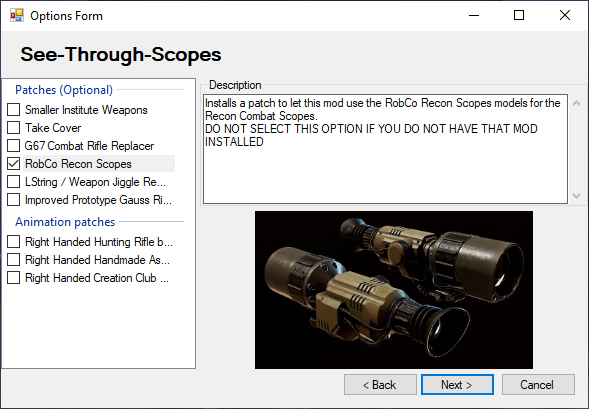Cancel the installer options

coord(538,385)
